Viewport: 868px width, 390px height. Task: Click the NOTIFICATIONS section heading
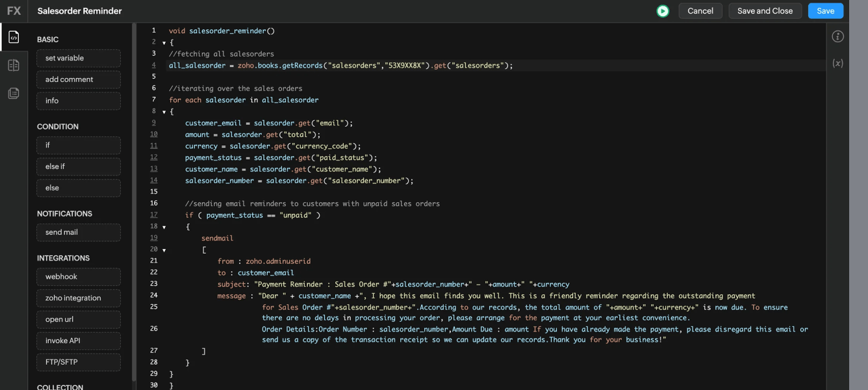click(x=64, y=214)
